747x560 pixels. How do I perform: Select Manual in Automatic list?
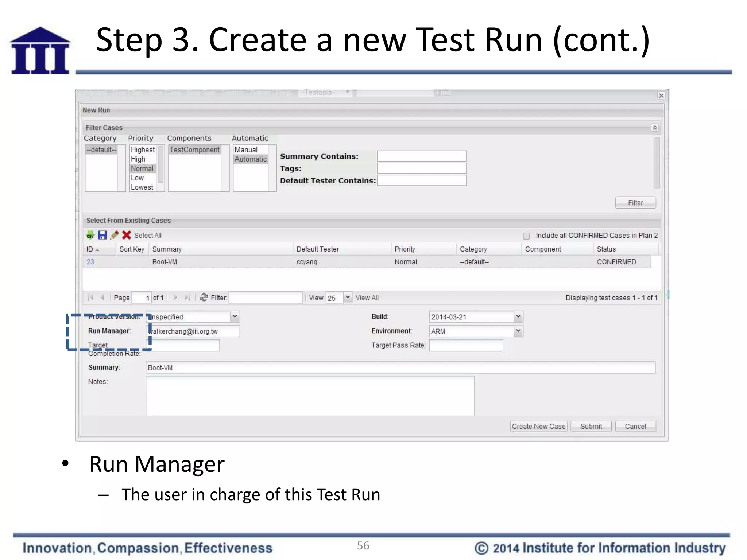[250, 150]
